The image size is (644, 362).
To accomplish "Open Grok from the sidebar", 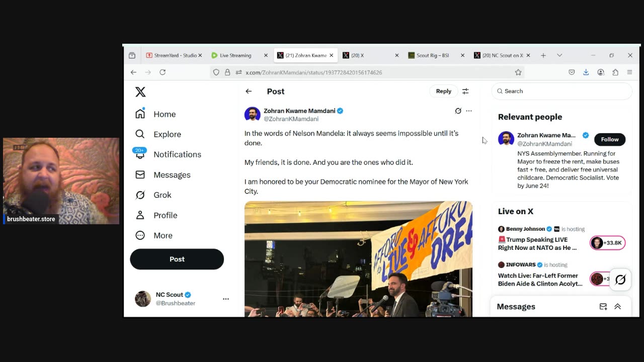I will pyautogui.click(x=153, y=195).
